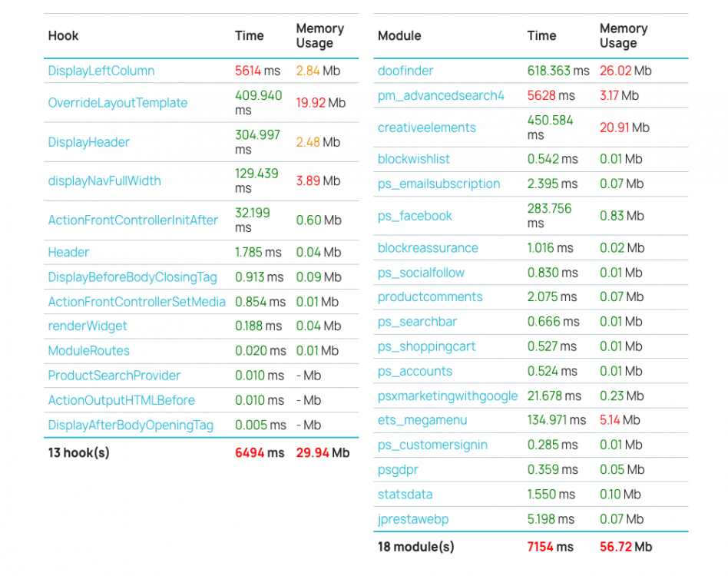Click the doofinder module link
728x576 pixels.
click(x=405, y=71)
